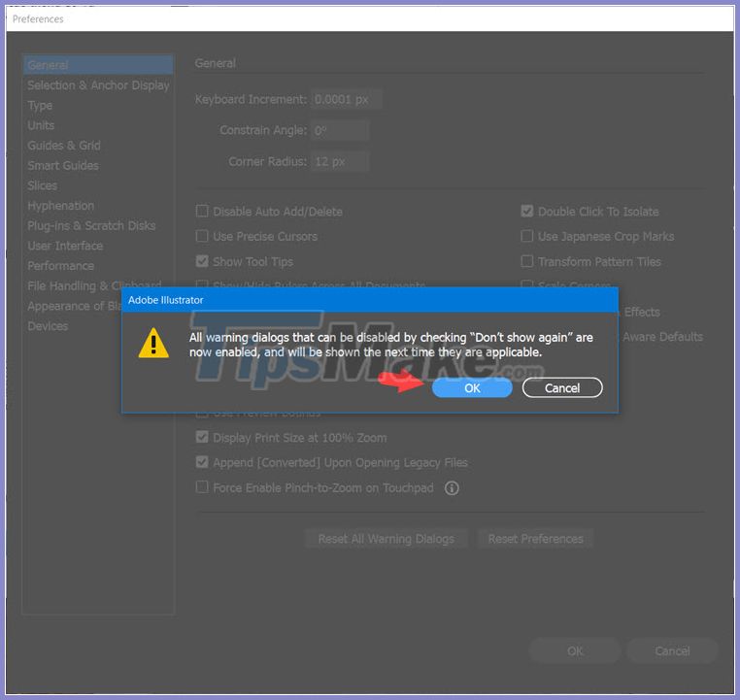Toggle Transform Pattern Tiles checkbox
740x700 pixels.
point(527,261)
